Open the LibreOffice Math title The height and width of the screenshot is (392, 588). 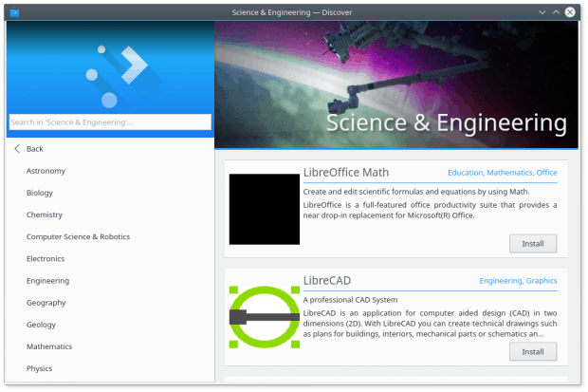(346, 173)
